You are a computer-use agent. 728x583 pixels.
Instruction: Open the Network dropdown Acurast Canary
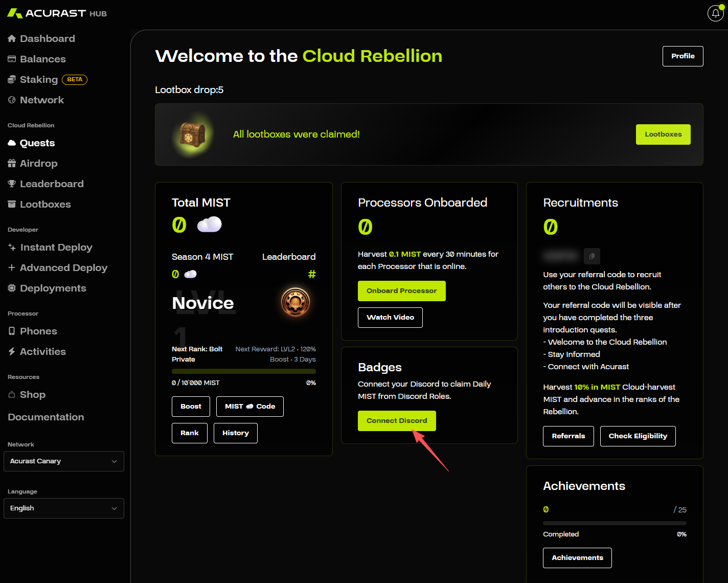coord(64,461)
